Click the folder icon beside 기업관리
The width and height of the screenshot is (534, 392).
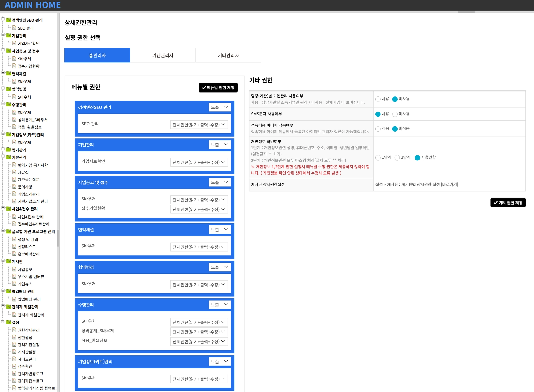tap(9, 35)
